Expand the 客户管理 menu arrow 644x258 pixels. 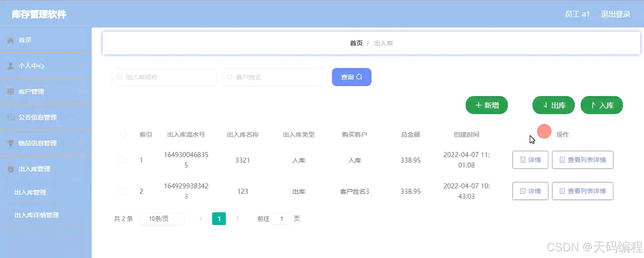pyautogui.click(x=80, y=91)
